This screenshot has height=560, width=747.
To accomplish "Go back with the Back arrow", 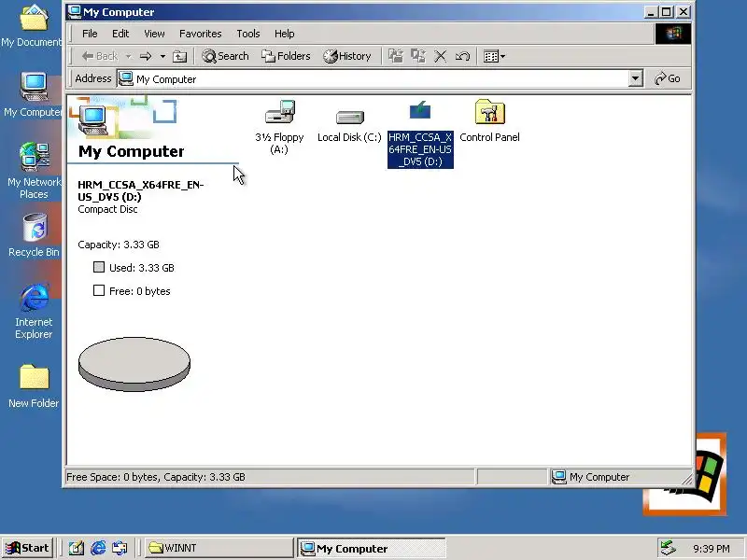I will pos(100,56).
